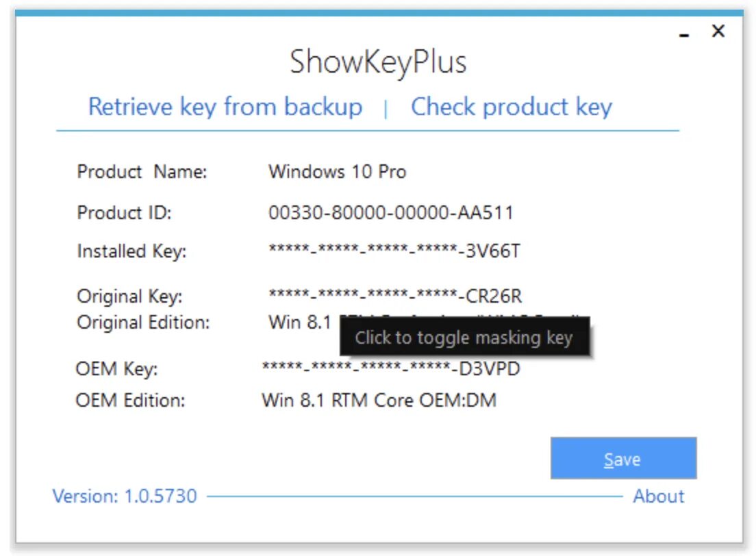The height and width of the screenshot is (556, 756).
Task: Click the Version 1.0.5730 text
Action: point(125,496)
